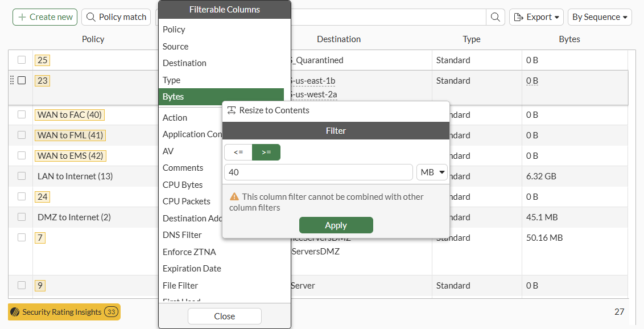The height and width of the screenshot is (329, 644).
Task: Click the search magnifier icon
Action: coord(496,17)
